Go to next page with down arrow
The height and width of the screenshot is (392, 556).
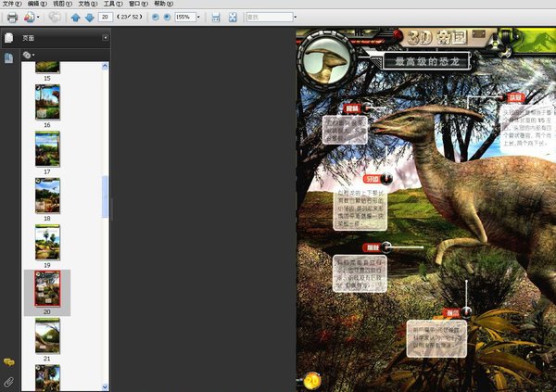(90, 17)
